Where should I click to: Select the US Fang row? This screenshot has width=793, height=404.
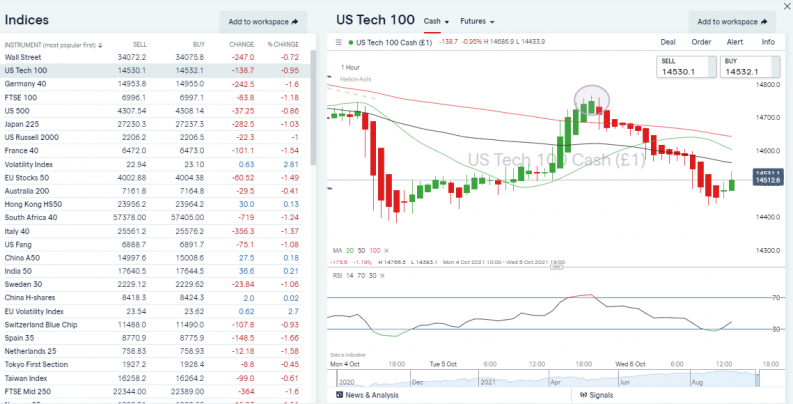[153, 244]
